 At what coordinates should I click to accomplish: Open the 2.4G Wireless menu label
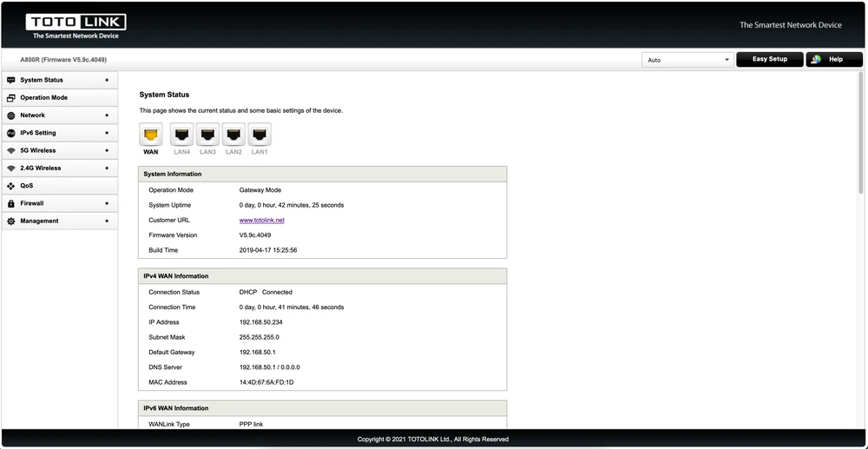41,168
